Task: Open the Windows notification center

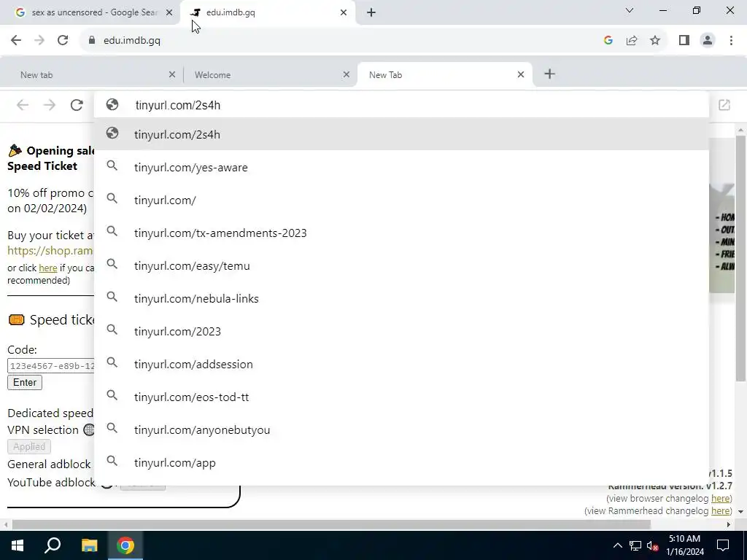Action: (x=723, y=545)
